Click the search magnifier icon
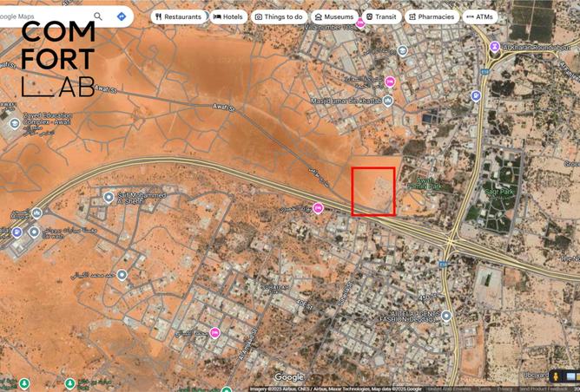 (x=99, y=16)
